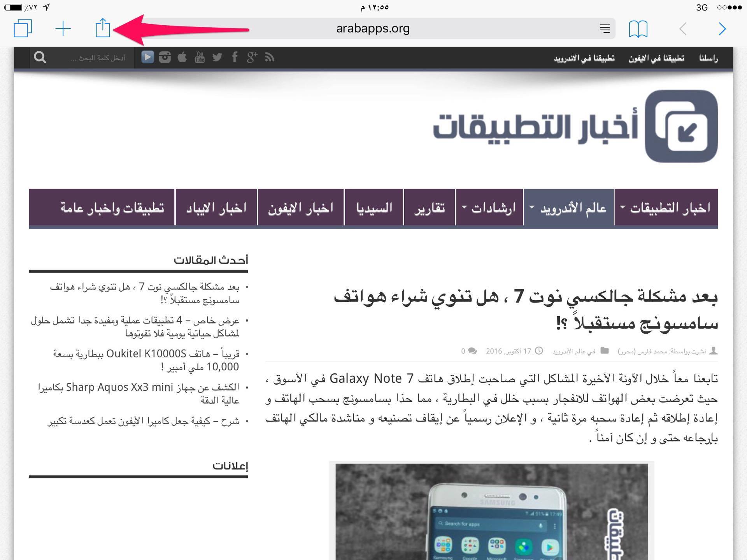This screenshot has height=560, width=747.
Task: Tap the plus icon to add a new tab
Action: tap(63, 29)
